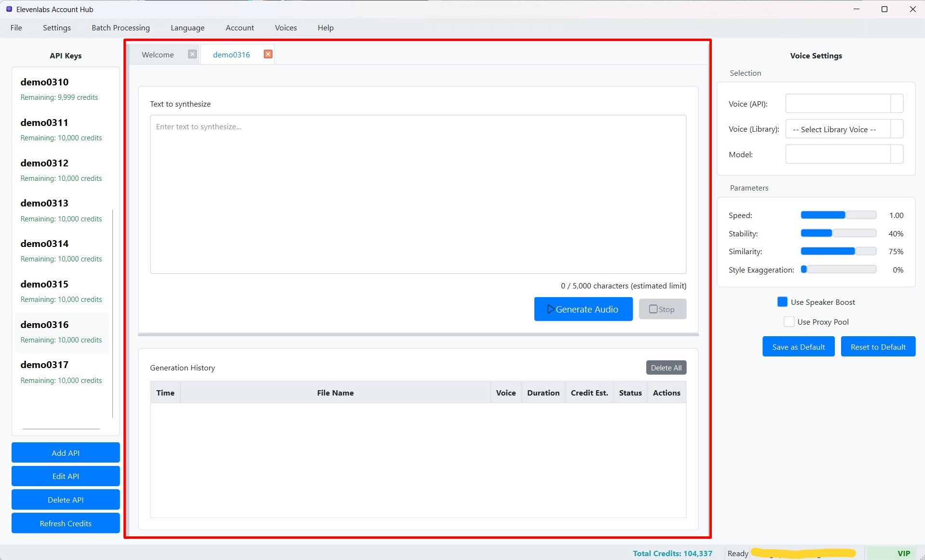Click the Elevenlabs Account Hub app icon
The image size is (925, 560).
pyautogui.click(x=9, y=9)
